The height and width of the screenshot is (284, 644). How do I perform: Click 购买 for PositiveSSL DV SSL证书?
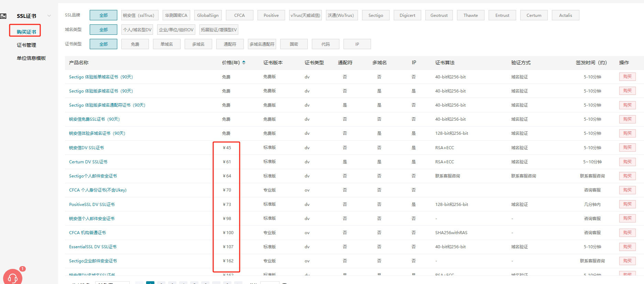627,204
